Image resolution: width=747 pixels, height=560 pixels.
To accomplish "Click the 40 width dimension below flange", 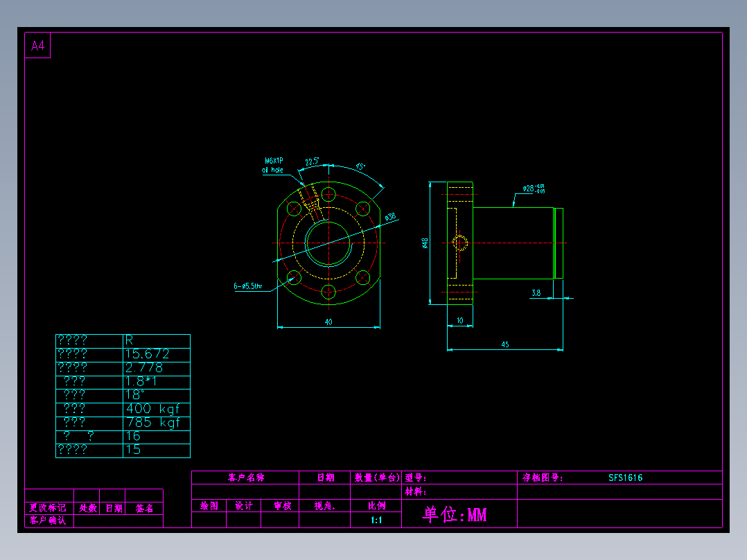I will (328, 322).
